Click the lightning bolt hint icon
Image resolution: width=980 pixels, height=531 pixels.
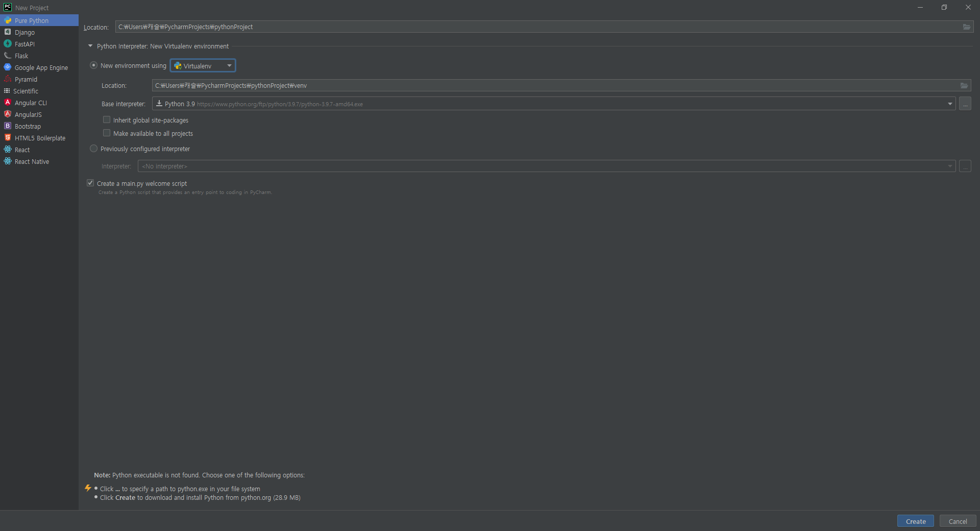pyautogui.click(x=88, y=488)
